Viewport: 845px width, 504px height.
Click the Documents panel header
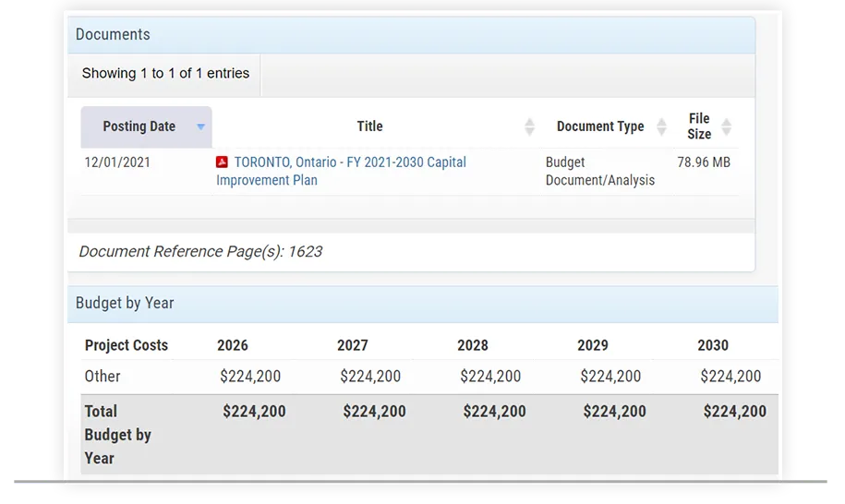click(411, 35)
